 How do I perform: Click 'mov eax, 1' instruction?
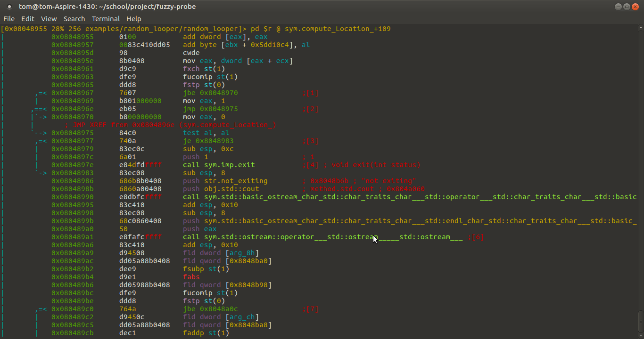coord(204,101)
